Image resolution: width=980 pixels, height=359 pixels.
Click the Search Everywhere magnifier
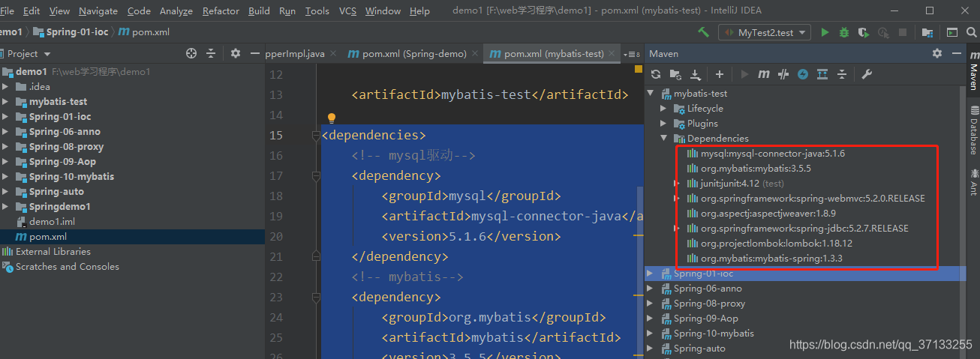click(971, 32)
